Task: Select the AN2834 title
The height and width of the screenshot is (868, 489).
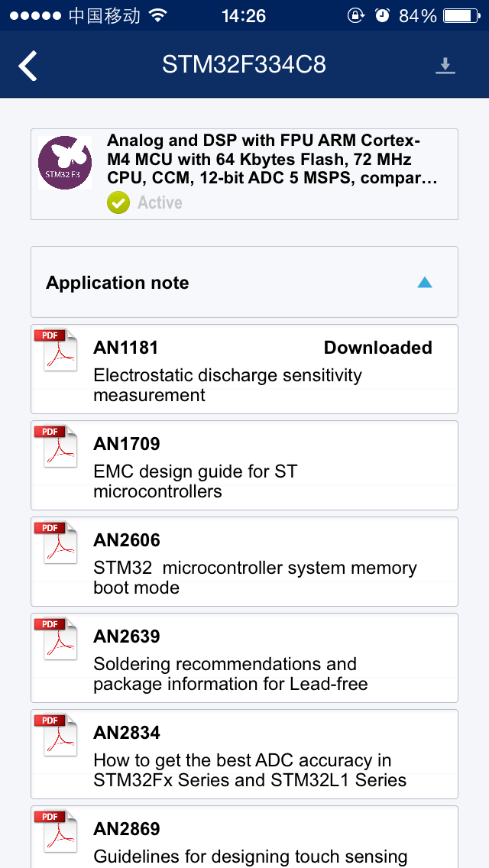Action: (126, 733)
